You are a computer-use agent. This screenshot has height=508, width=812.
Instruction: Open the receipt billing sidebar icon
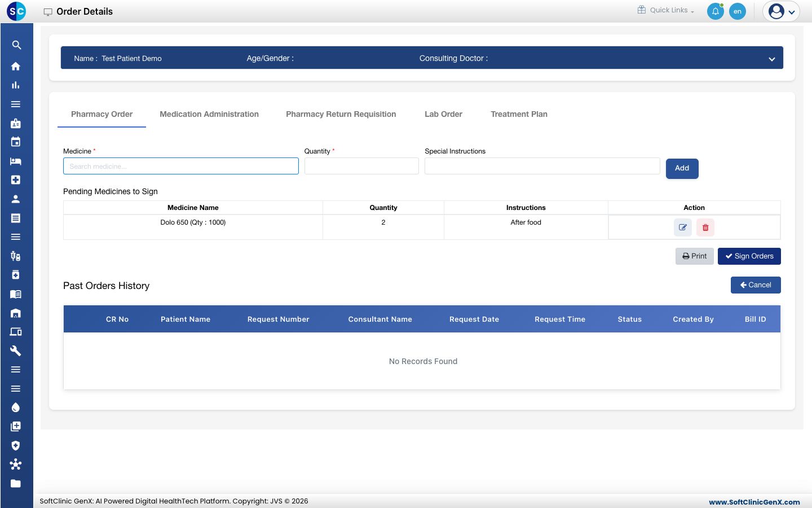tap(16, 218)
